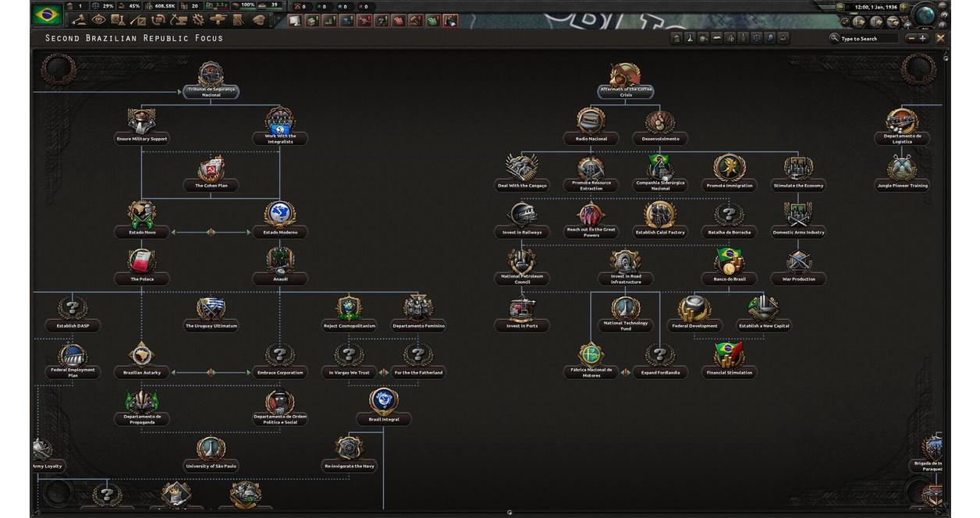Click the manpower value 608.58K
Screen dimensions: 980x518
pos(166,6)
